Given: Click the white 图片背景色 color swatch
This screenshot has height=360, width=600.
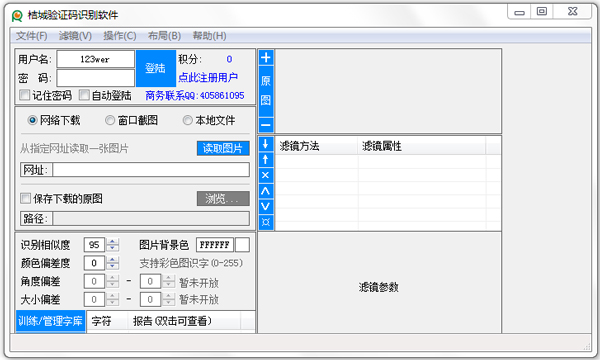Looking at the screenshot, I should coord(242,244).
